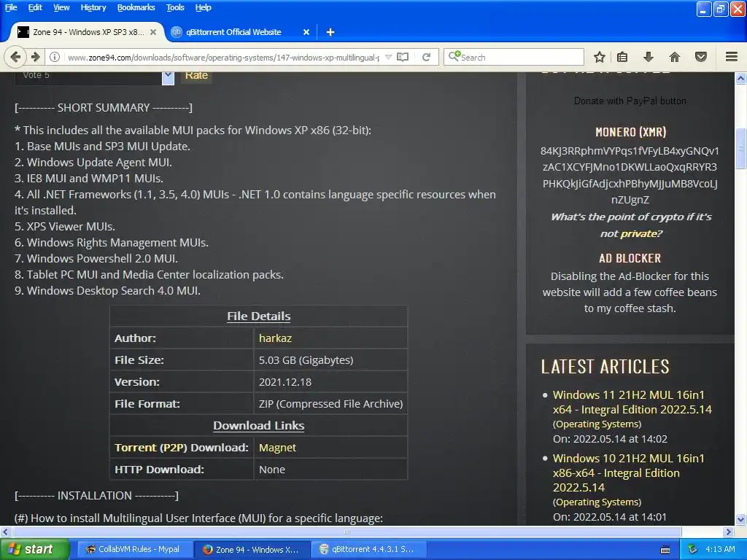Viewport: 747px width, 560px height.
Task: Open the Edit menu
Action: pos(35,7)
